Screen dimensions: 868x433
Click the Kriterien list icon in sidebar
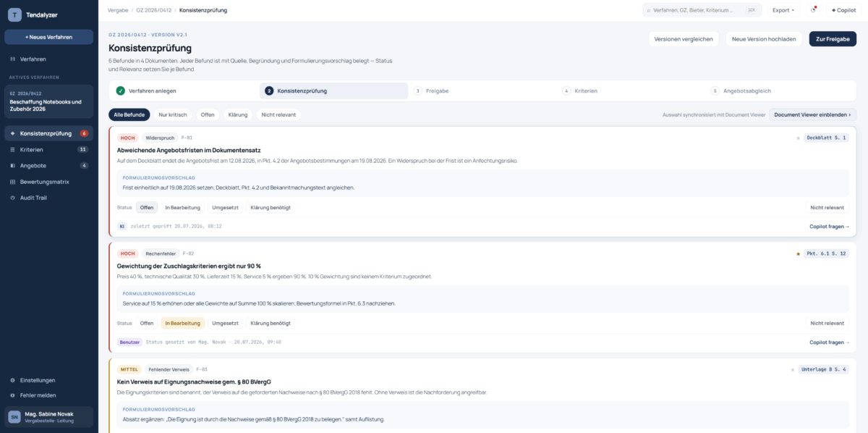13,149
